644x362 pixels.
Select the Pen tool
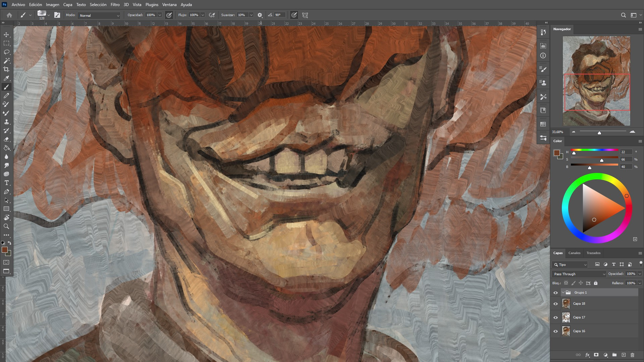tap(6, 191)
